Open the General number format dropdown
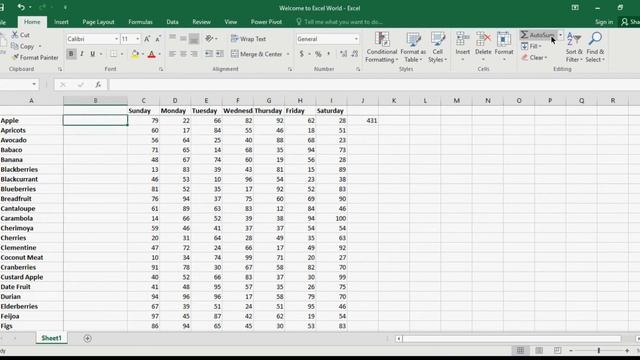 tap(356, 39)
